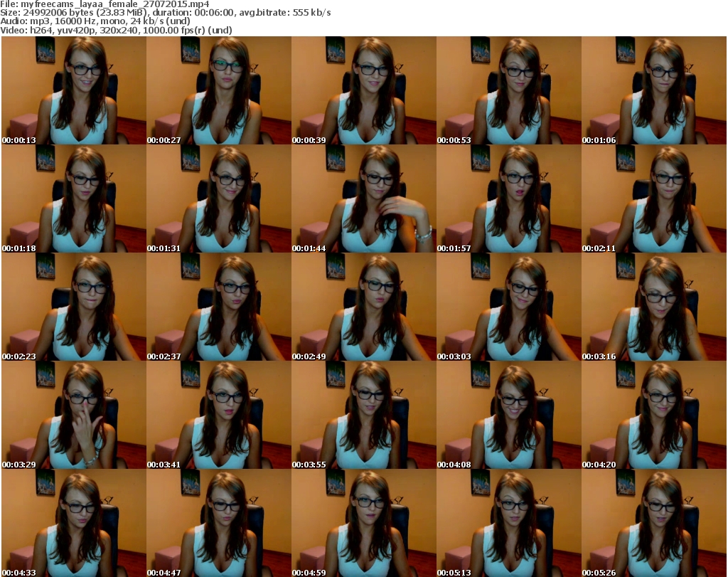Select the thumbnail frame stamped 00:00:27
The image size is (728, 577).
(219, 90)
